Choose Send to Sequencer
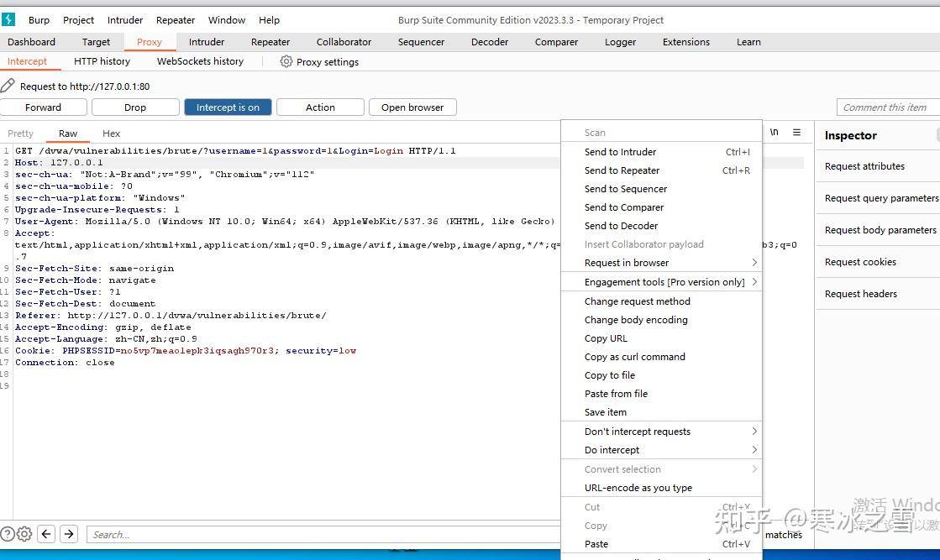This screenshot has height=560, width=940. [661, 189]
